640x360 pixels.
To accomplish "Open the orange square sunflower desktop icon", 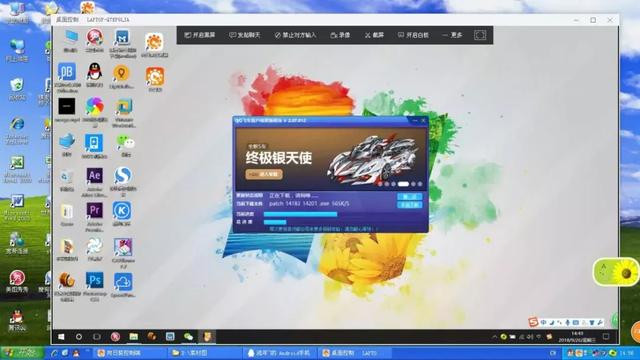I will pyautogui.click(x=155, y=76).
